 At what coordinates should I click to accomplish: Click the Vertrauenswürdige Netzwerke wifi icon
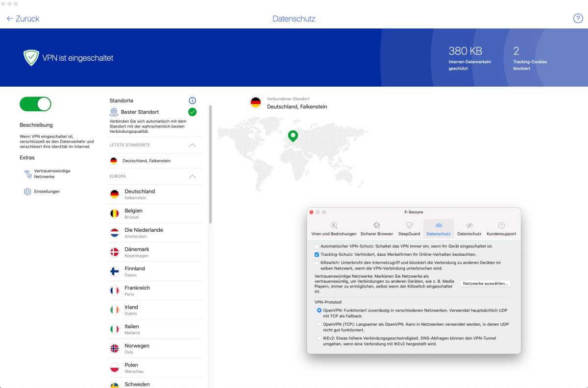click(x=27, y=174)
